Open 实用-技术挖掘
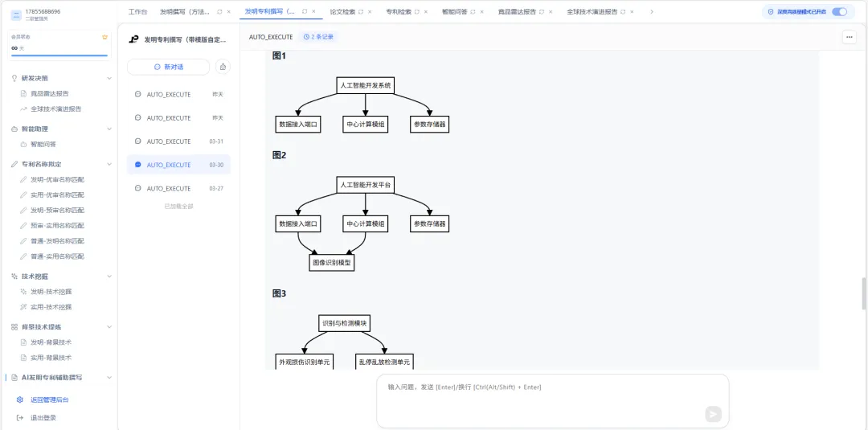This screenshot has height=430, width=868. 51,307
